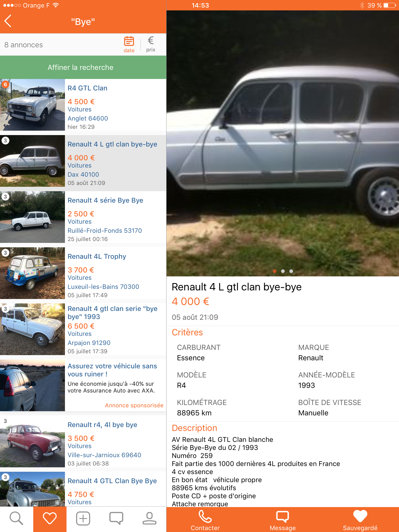Open the AXA sponsored insurance ad

click(x=83, y=385)
